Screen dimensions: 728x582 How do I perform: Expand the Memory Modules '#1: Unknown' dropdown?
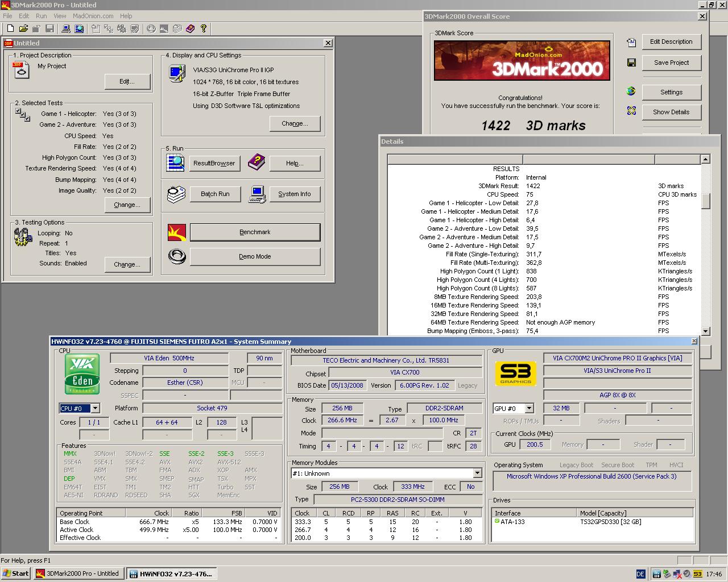(477, 473)
